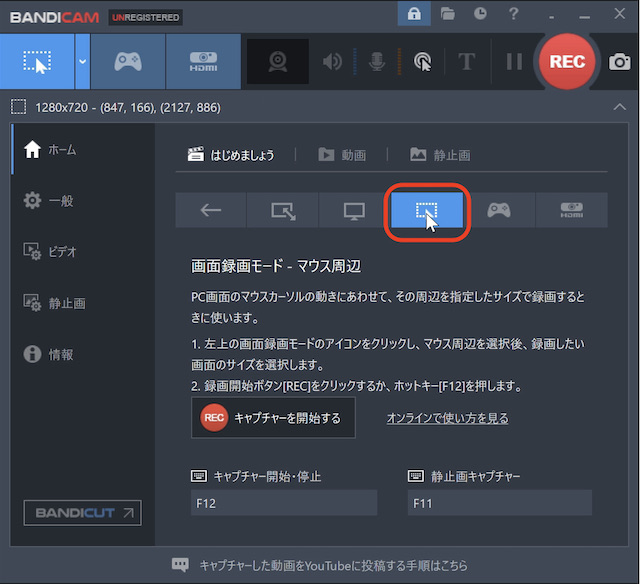Screen dimensions: 640x584
Task: Select the game controller mode icon in the mode row
Action: pos(499,210)
